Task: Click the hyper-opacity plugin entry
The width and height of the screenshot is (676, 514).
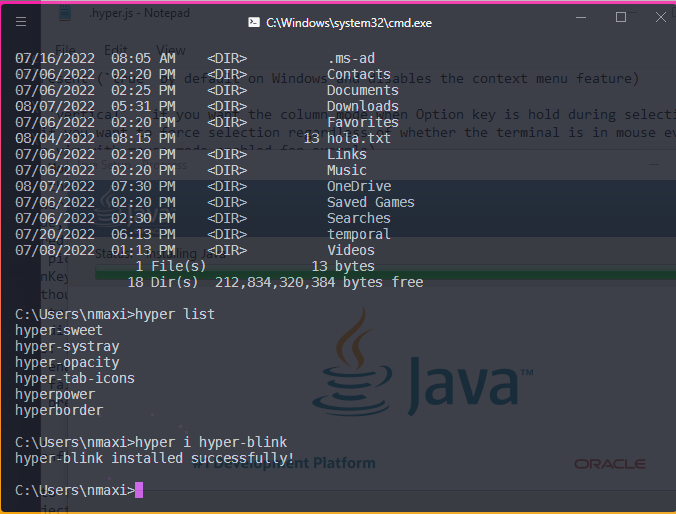Action: (67, 362)
